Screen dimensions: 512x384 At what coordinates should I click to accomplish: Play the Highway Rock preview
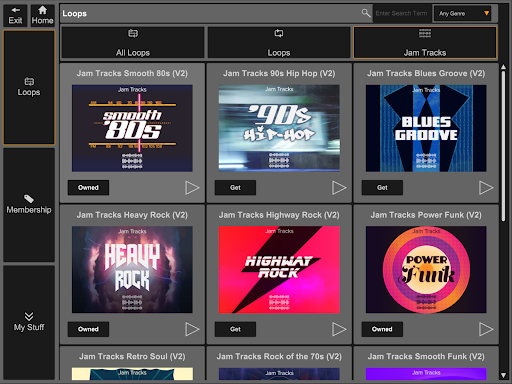coord(339,329)
